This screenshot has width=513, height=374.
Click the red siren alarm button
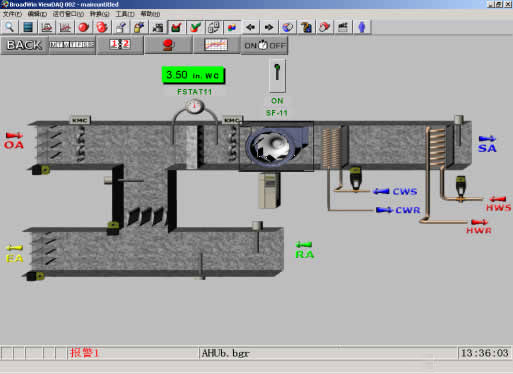168,45
